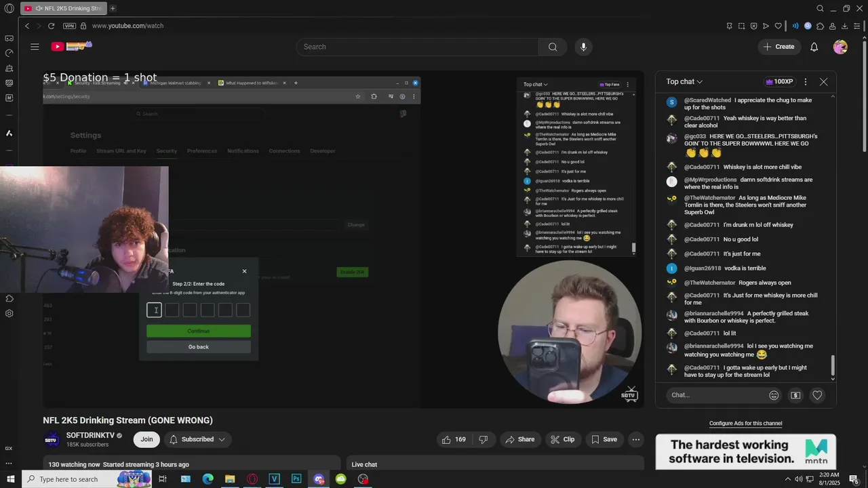Launch Microsoft Edge from taskbar

pyautogui.click(x=208, y=479)
